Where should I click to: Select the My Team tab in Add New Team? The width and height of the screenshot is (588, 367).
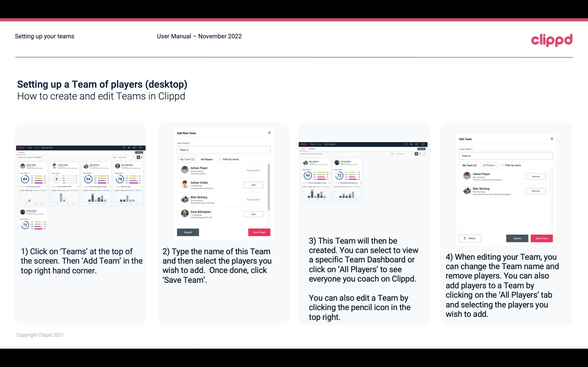(x=187, y=159)
